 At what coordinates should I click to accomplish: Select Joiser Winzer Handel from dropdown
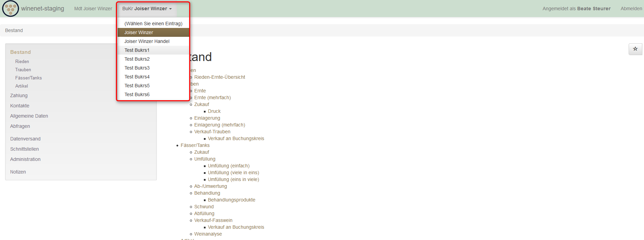point(147,41)
